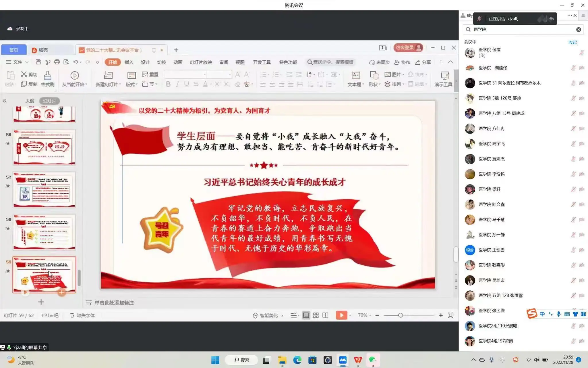
Task: Expand the slideshow play button dropdown arrow
Action: pyautogui.click(x=350, y=315)
